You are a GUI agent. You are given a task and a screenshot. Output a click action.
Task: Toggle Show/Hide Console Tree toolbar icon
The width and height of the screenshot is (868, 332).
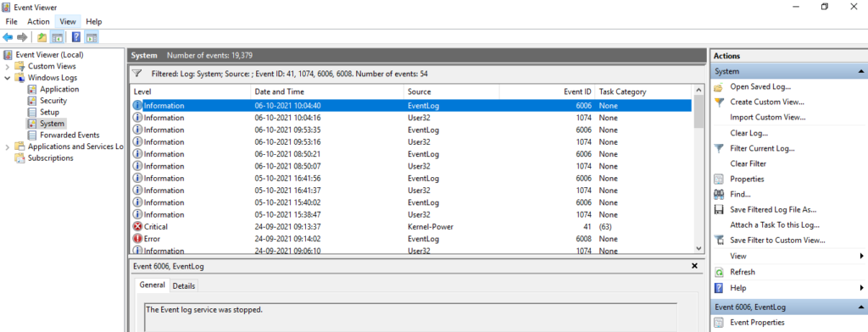click(x=57, y=37)
